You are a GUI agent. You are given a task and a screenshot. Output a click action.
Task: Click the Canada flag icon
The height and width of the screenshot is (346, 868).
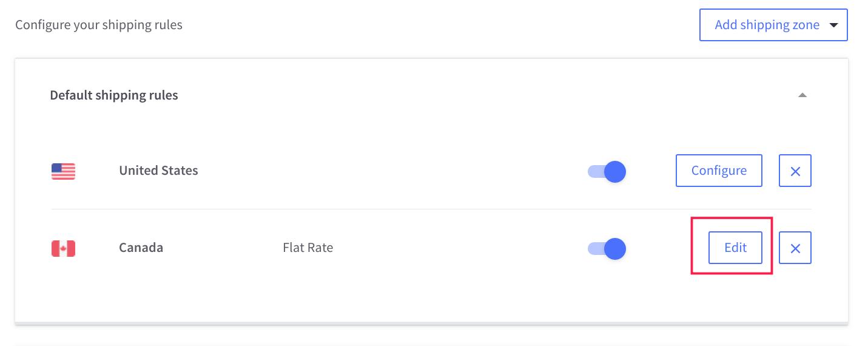pyautogui.click(x=63, y=248)
